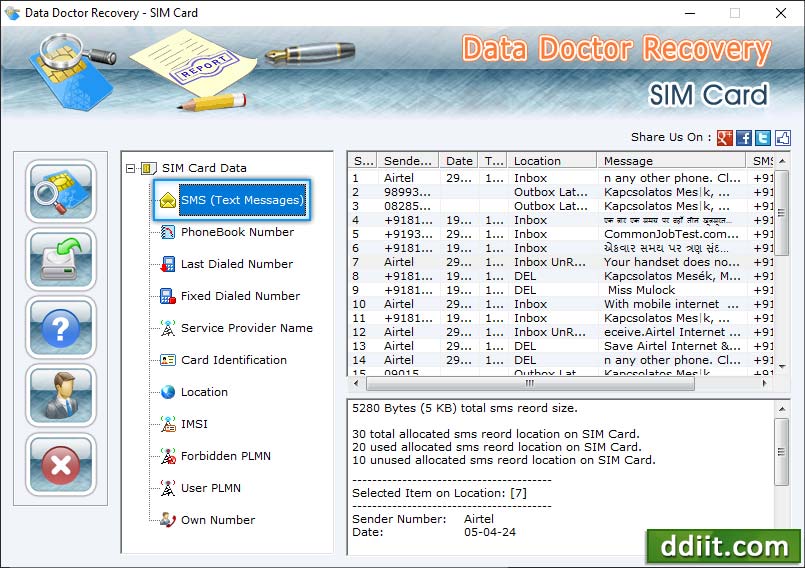Sort by Sender column header
The width and height of the screenshot is (805, 568).
(408, 161)
